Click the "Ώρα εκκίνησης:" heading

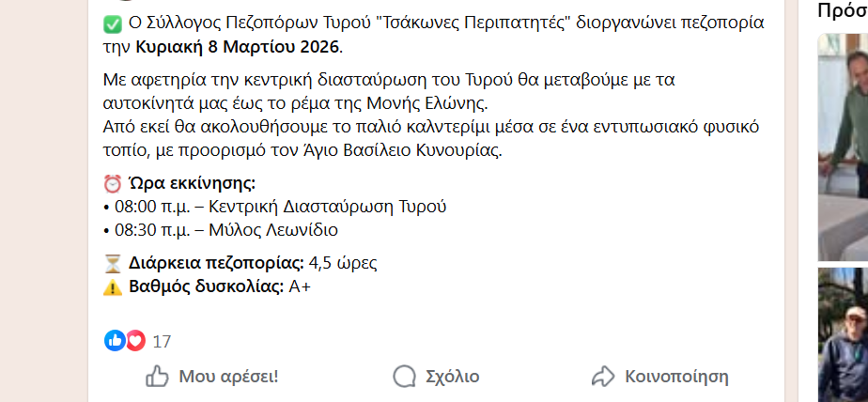[x=192, y=182]
